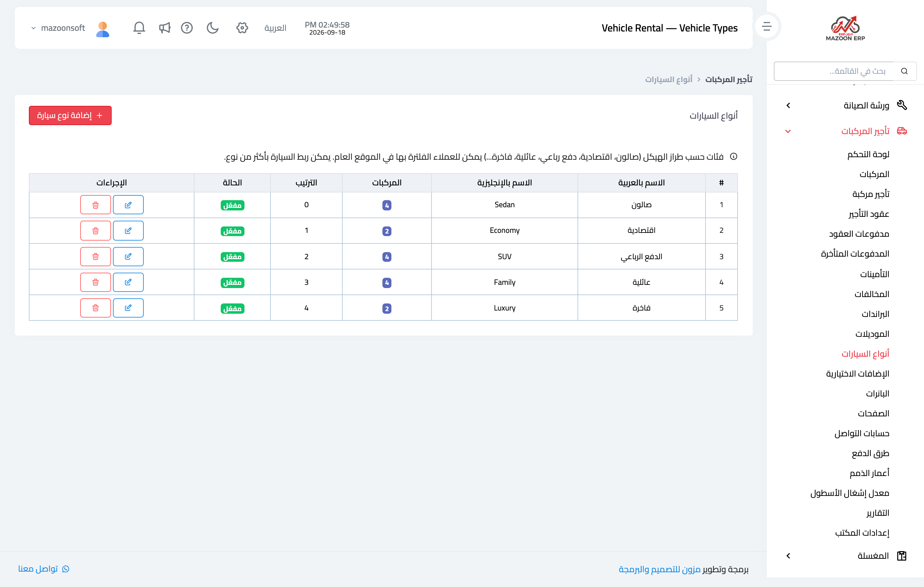Click the الترتيب column header

click(x=306, y=183)
